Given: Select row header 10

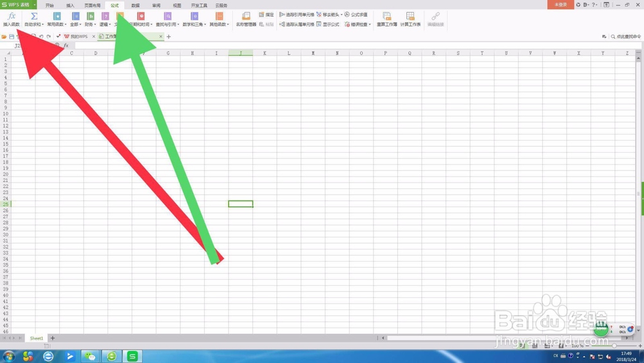Looking at the screenshot, I should [5, 114].
